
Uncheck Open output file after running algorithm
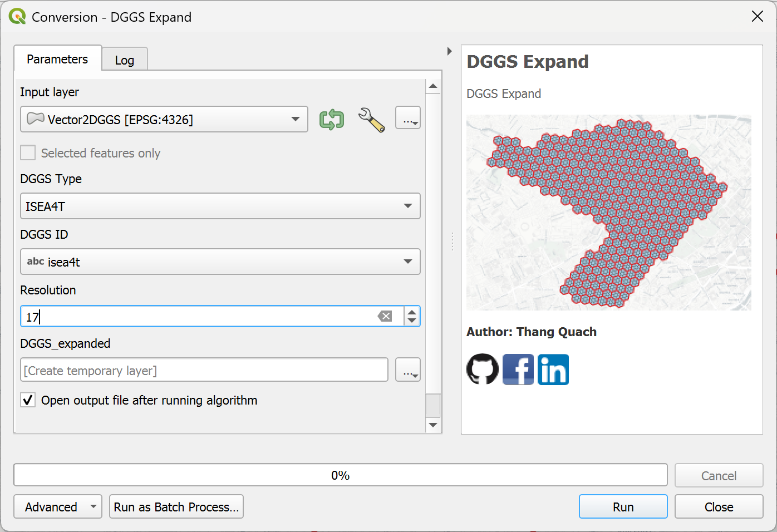click(x=28, y=400)
